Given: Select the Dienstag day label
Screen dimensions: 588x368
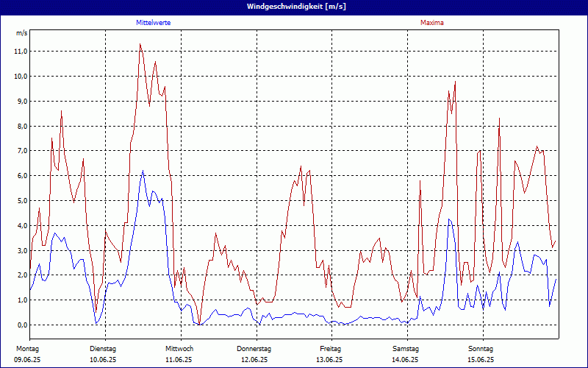Looking at the screenshot, I should pyautogui.click(x=103, y=349).
